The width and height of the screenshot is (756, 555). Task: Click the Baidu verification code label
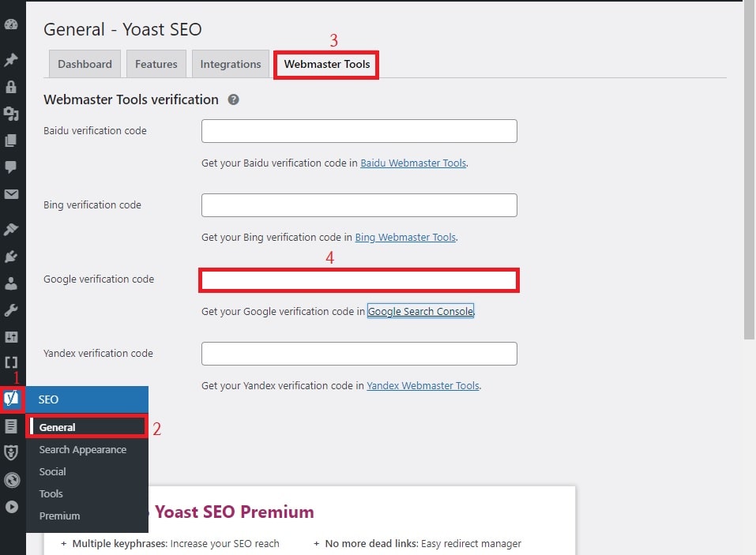(95, 130)
